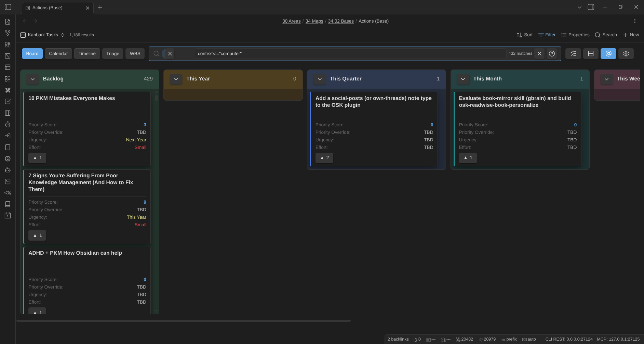The width and height of the screenshot is (644, 344).
Task: Click the stopwatch timer ribbon icon
Action: (8, 125)
